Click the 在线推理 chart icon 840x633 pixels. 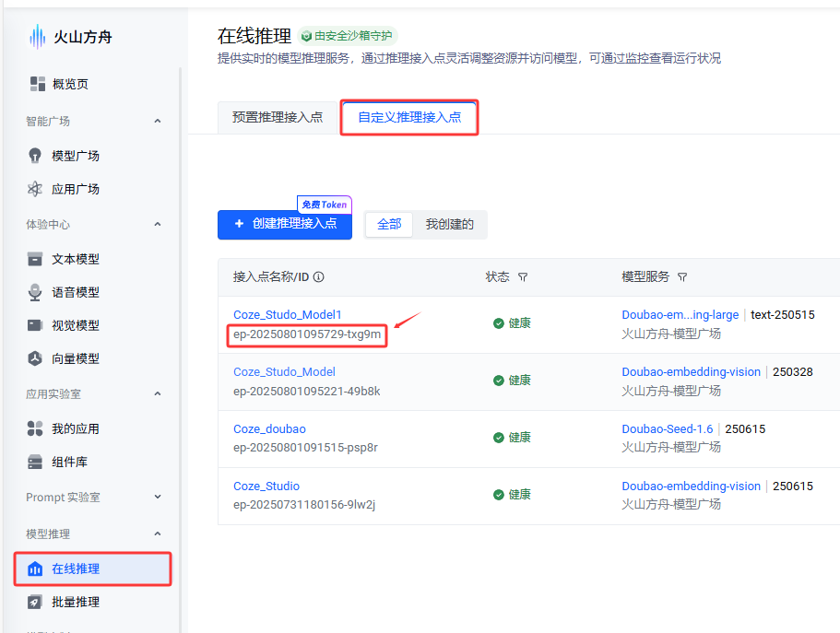click(35, 569)
